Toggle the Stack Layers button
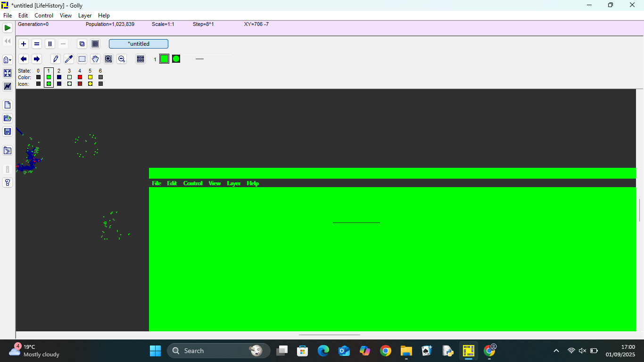The height and width of the screenshot is (362, 644). pos(82,44)
